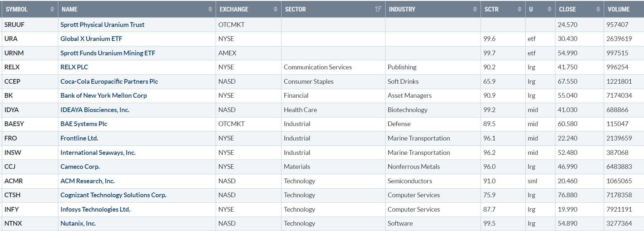Viewport: 644px width, 231px height.
Task: Click the sort arrows in the EXCHANGE column header
Action: click(275, 9)
